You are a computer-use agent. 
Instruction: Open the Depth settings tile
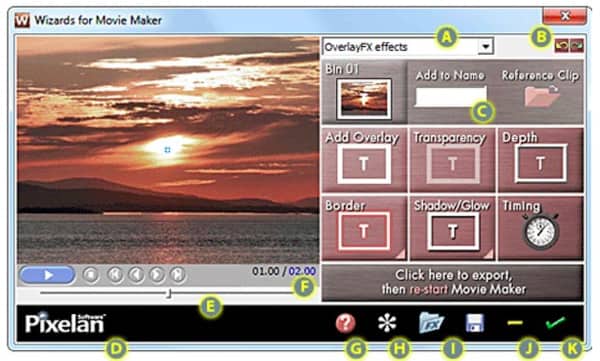(541, 160)
